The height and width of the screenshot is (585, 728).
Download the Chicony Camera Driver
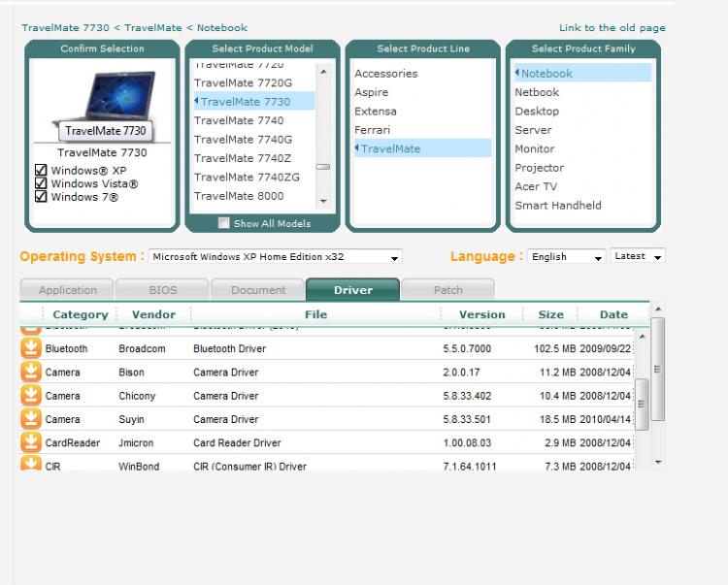click(x=31, y=396)
